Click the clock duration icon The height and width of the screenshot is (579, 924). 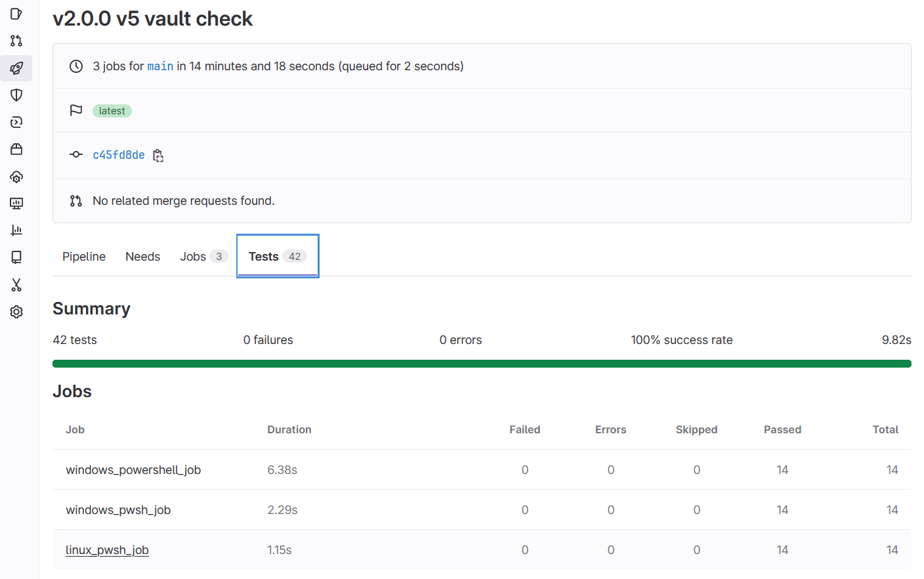(x=76, y=66)
